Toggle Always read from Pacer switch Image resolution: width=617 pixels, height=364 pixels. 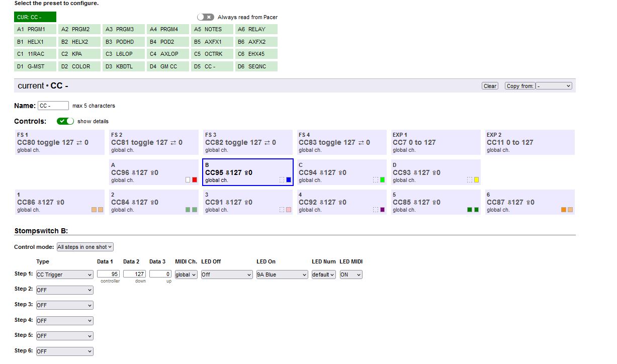205,17
